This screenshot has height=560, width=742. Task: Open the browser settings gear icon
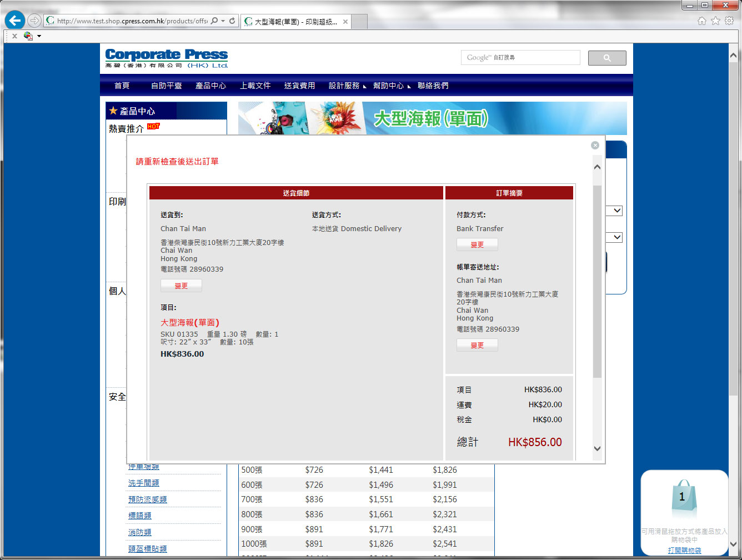point(729,21)
